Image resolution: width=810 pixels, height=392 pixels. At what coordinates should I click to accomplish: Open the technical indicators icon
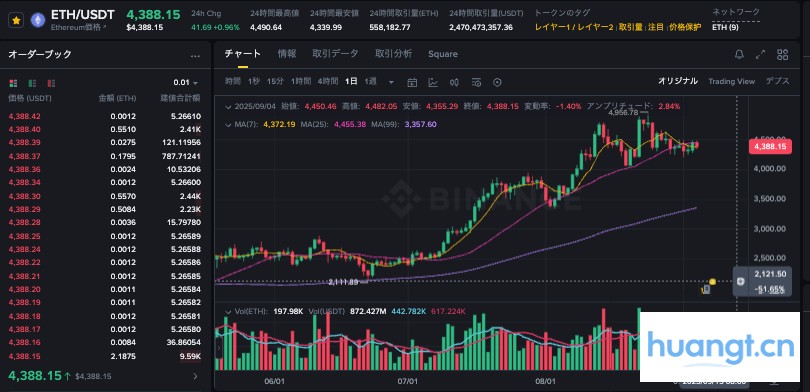coord(433,82)
